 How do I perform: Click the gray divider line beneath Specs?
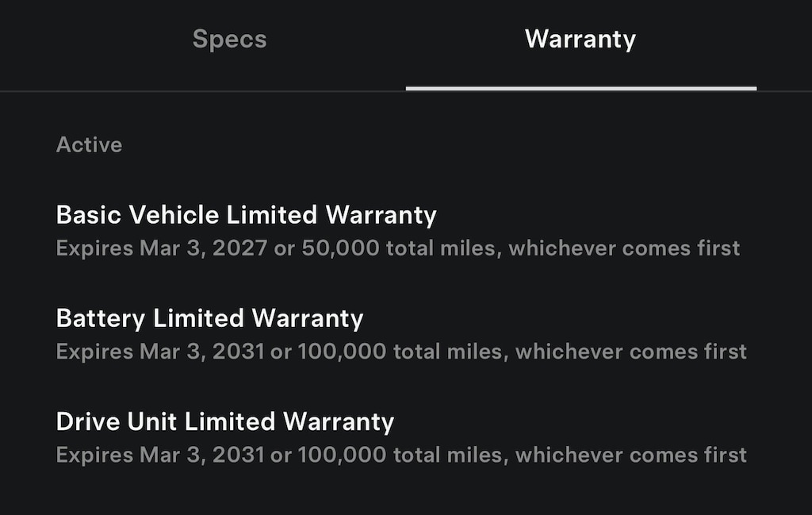coord(203,91)
